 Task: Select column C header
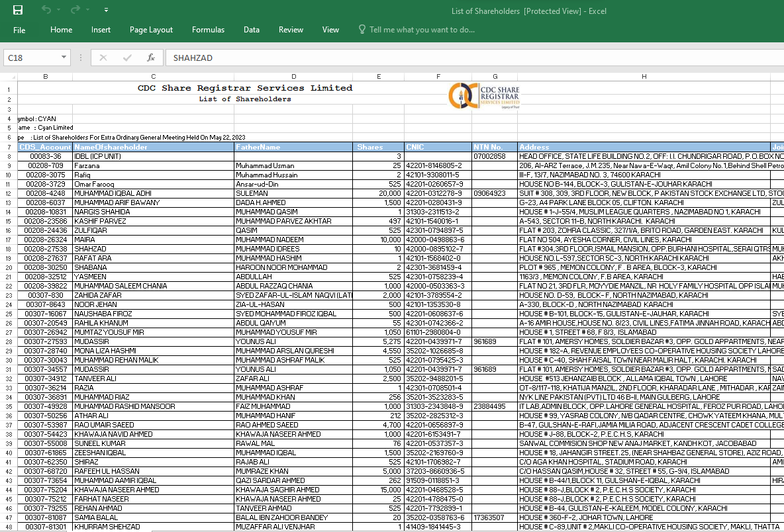click(154, 77)
